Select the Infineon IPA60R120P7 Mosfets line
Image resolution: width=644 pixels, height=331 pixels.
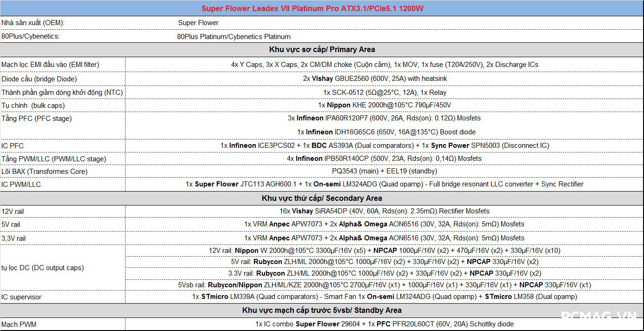[384, 119]
